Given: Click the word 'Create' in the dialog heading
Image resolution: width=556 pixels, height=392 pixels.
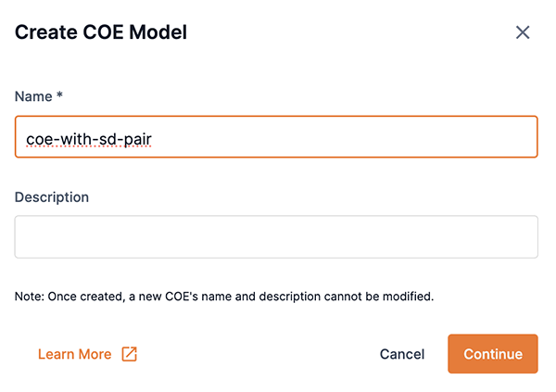Looking at the screenshot, I should [44, 32].
